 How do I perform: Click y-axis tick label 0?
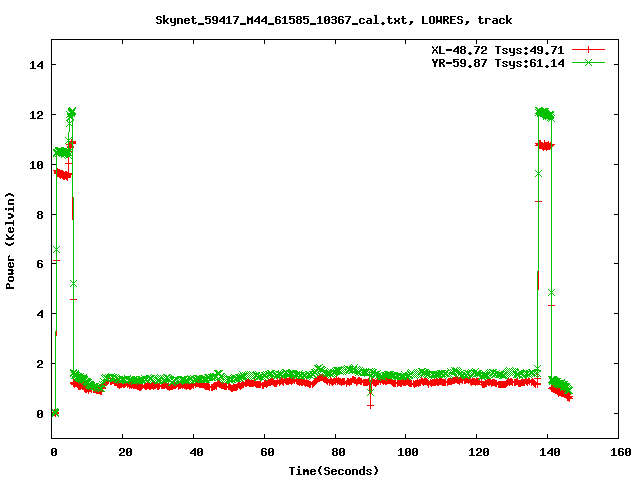tap(40, 414)
